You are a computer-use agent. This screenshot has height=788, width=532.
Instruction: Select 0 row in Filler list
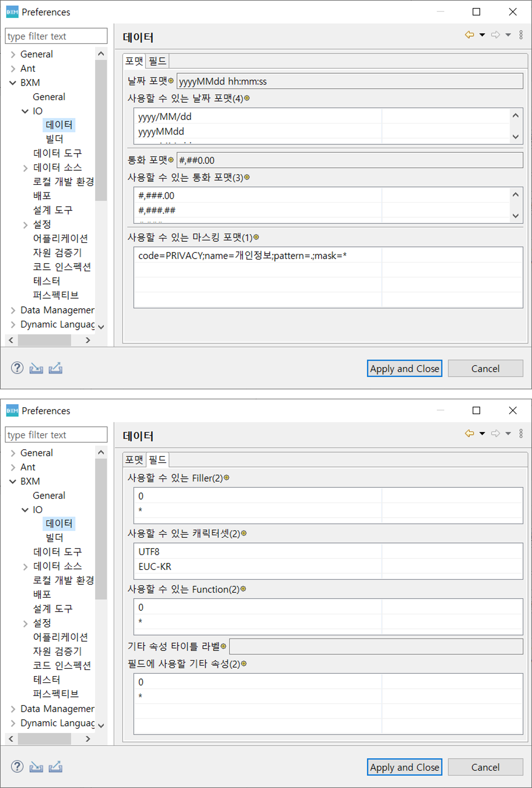[328, 496]
